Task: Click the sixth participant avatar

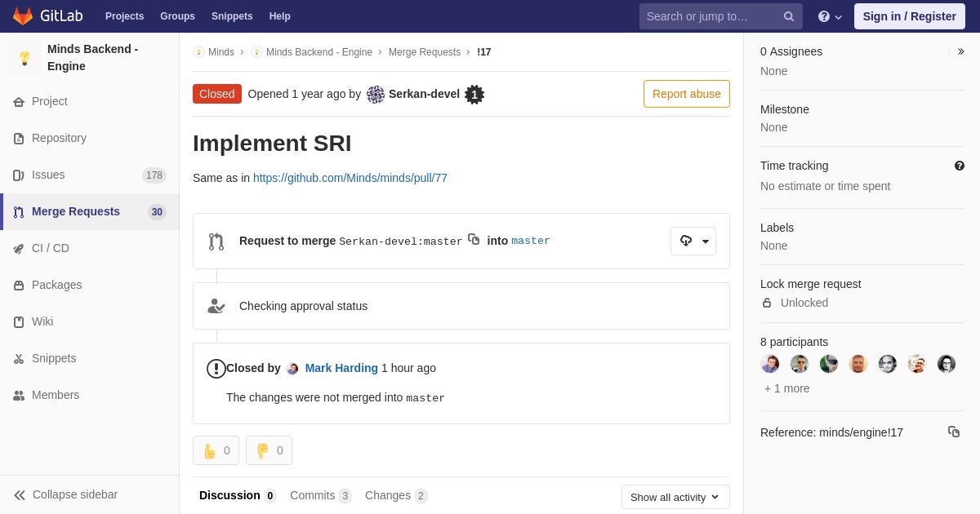Action: [x=917, y=364]
